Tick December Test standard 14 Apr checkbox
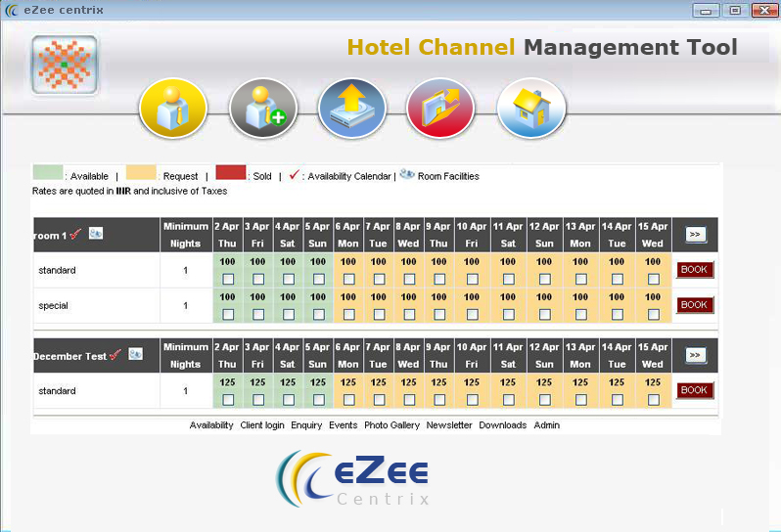This screenshot has height=532, width=781. coord(618,400)
